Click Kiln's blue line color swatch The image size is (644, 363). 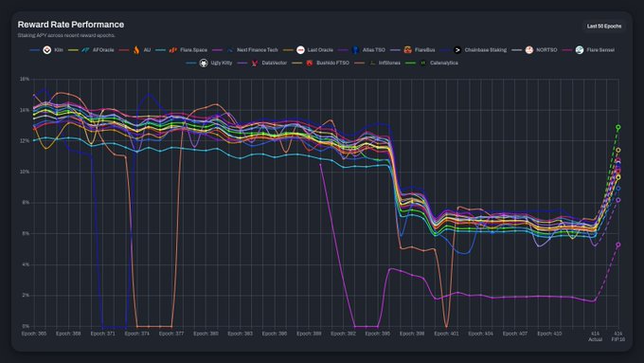point(35,50)
